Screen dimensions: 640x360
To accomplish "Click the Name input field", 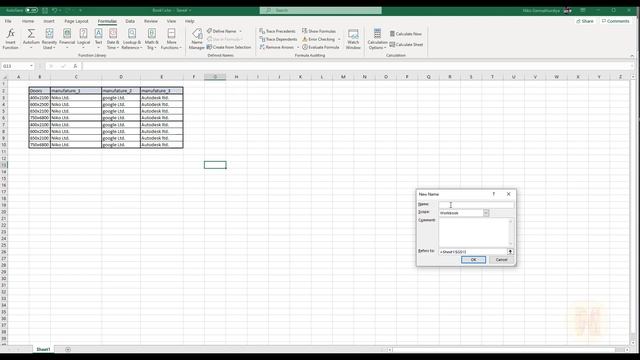I will point(476,205).
